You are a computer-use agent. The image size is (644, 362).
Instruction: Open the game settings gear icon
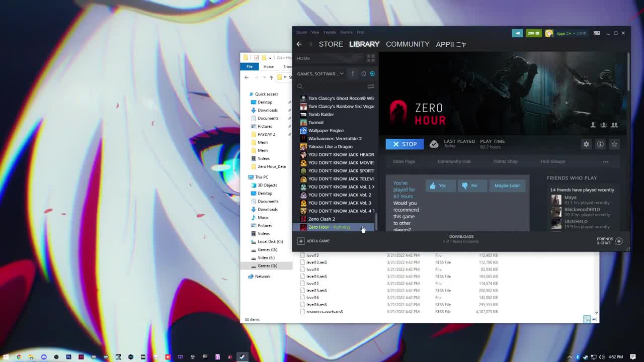(x=586, y=144)
